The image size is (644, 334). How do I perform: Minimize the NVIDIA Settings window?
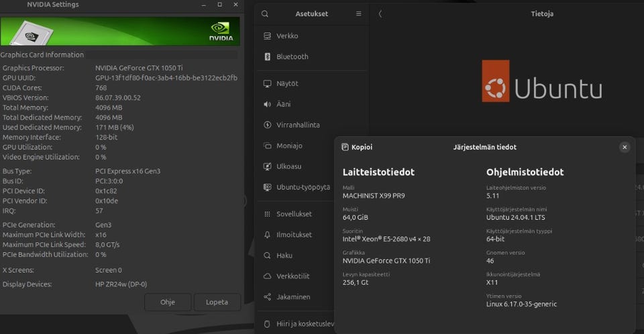tap(204, 5)
